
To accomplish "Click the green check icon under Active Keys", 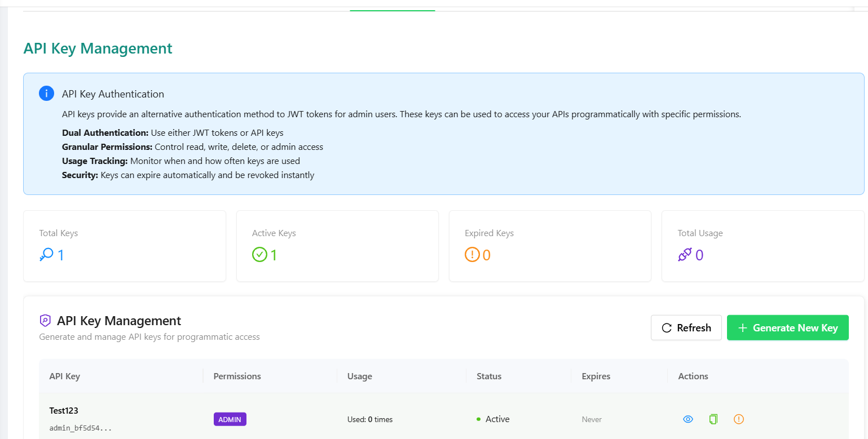I will click(x=260, y=254).
